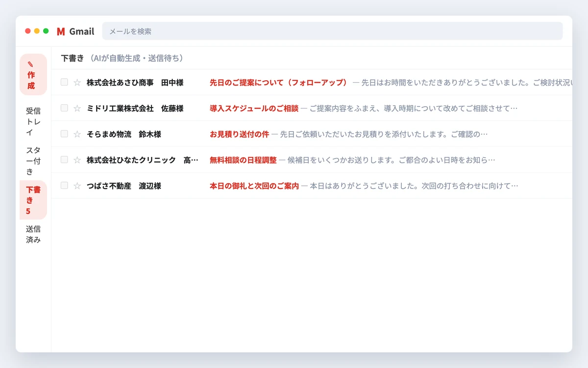Tick checkbox for そらまめ物流 draft
This screenshot has height=368, width=588.
pyautogui.click(x=64, y=134)
